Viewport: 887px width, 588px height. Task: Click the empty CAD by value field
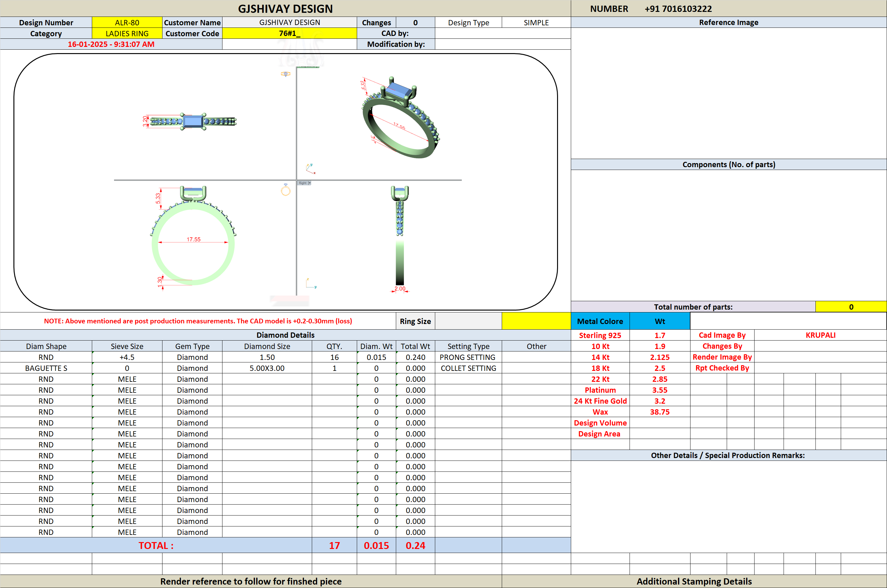click(x=503, y=33)
